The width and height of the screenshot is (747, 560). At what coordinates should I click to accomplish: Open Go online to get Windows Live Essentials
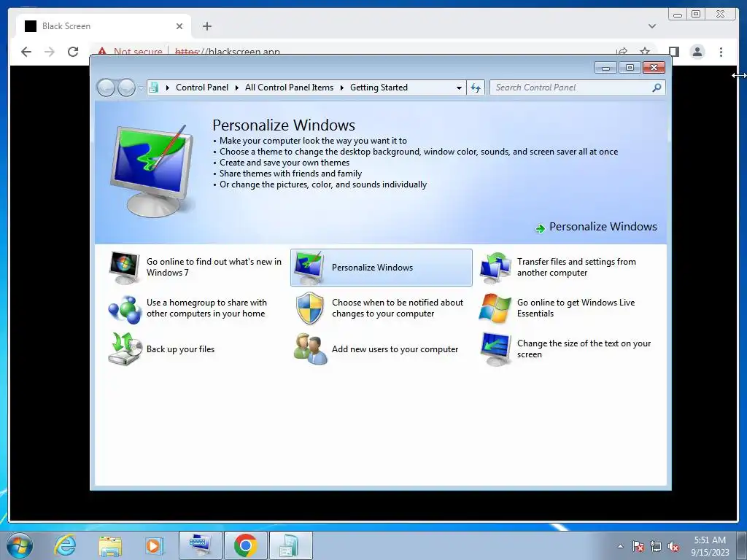567,308
